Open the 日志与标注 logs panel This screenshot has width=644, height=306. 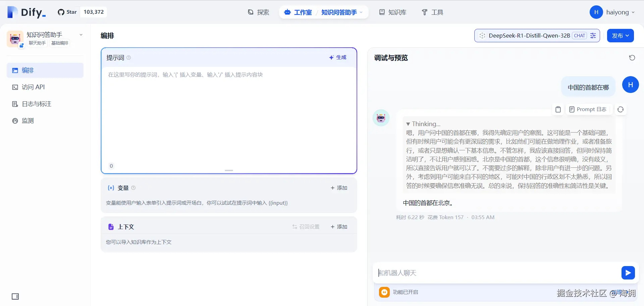[36, 104]
